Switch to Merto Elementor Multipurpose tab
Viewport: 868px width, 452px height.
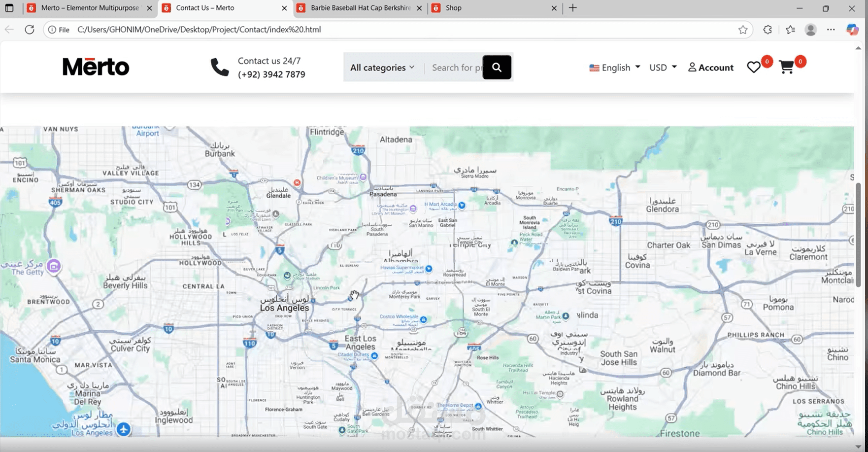click(x=90, y=8)
